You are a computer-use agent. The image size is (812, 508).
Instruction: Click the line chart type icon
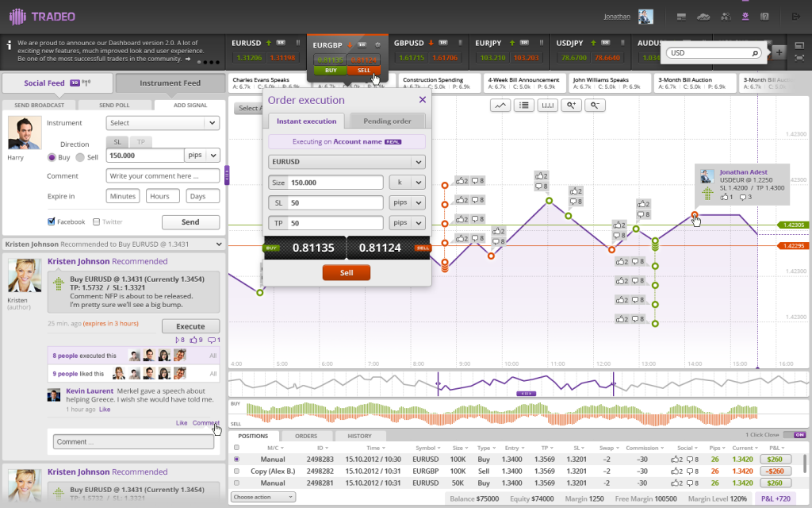500,105
